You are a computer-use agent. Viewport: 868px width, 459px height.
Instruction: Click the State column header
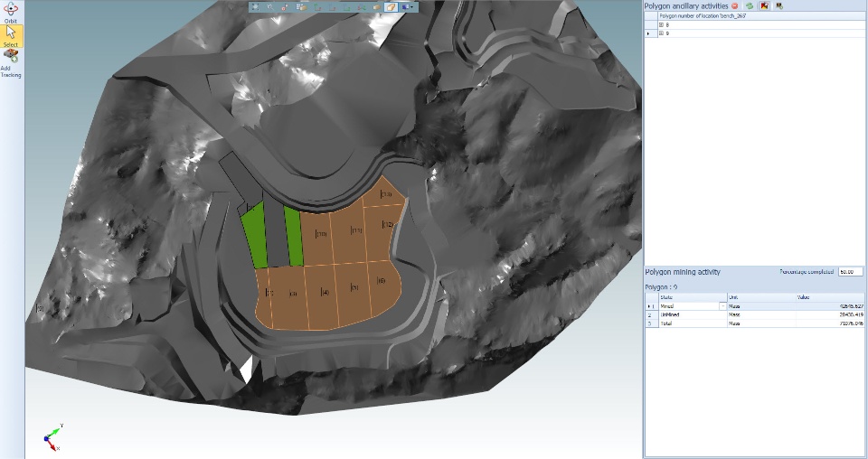692,297
